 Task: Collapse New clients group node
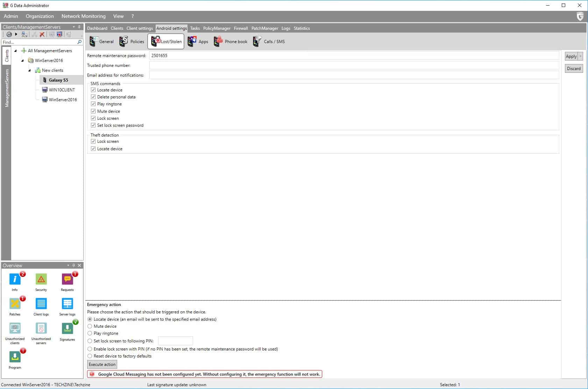point(29,70)
